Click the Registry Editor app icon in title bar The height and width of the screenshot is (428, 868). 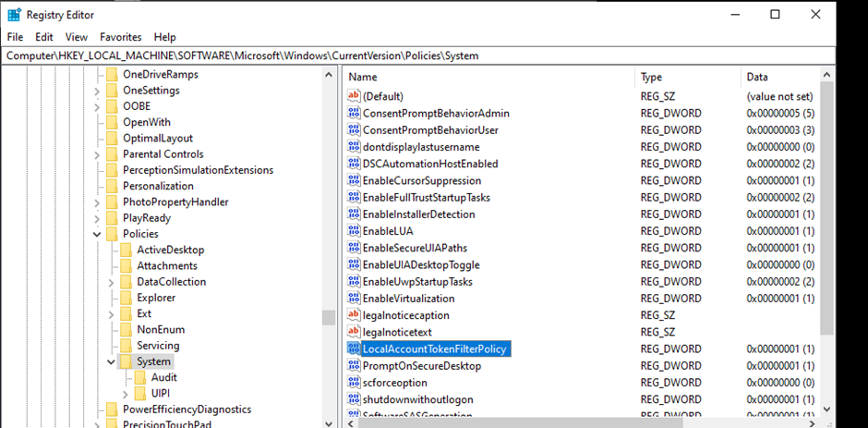14,15
